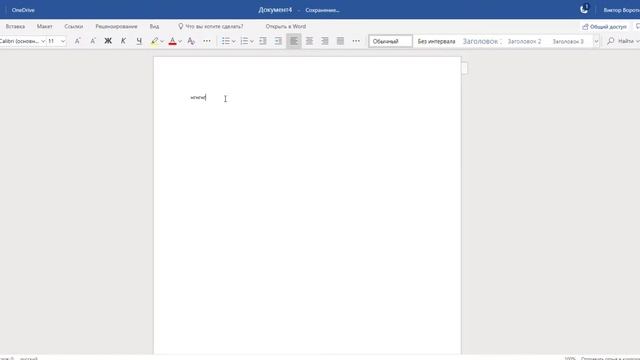Toggle bold formatting (Ж)
Image resolution: width=640 pixels, height=360 pixels.
tap(108, 41)
